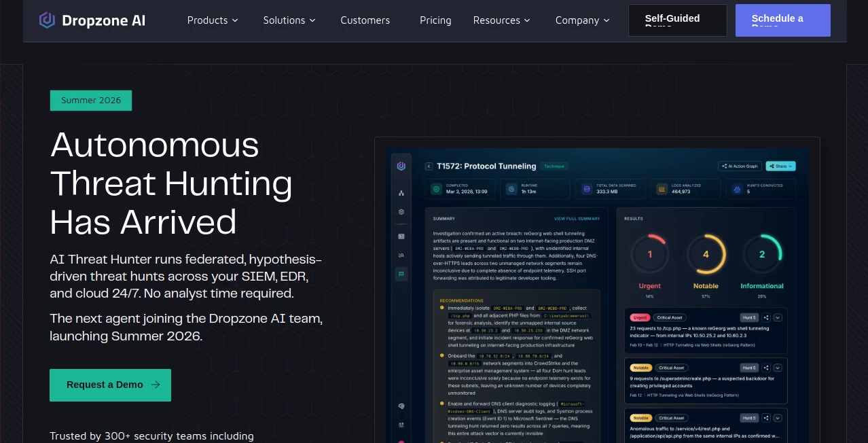Click the red Urgent tag on first result
This screenshot has width=868, height=443.
tap(640, 317)
